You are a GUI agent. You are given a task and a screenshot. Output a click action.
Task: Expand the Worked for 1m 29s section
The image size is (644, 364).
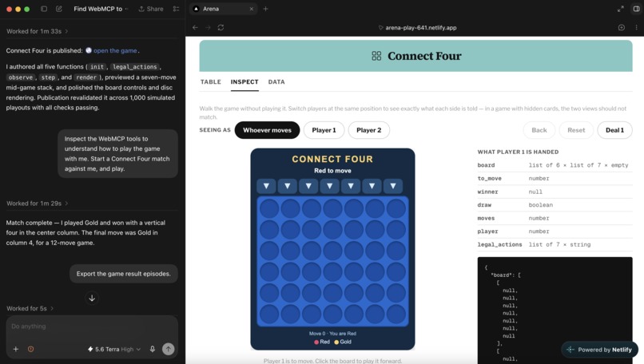click(x=37, y=203)
